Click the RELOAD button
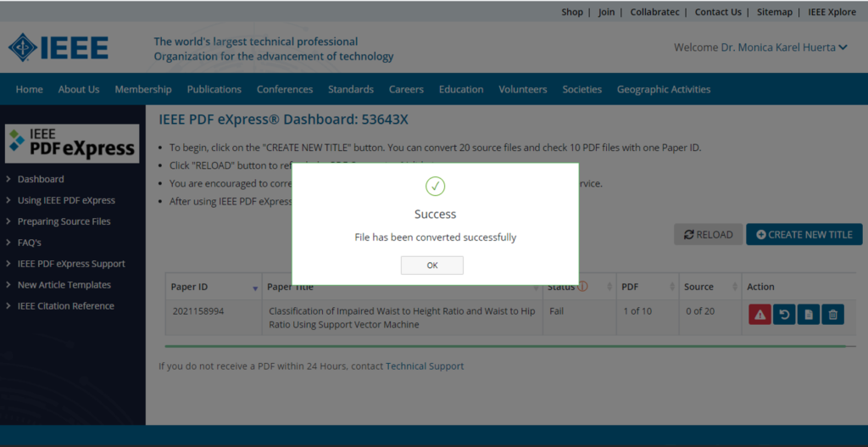 pos(708,234)
